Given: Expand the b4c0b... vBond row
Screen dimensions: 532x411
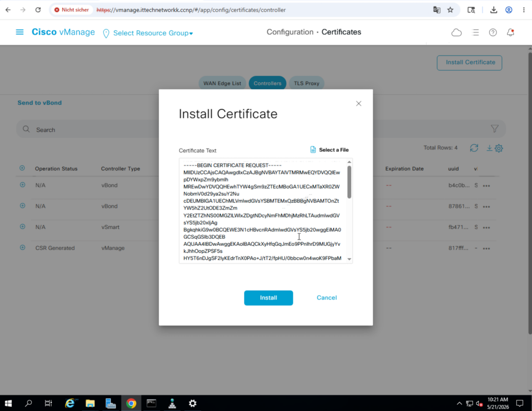Looking at the screenshot, I should click(x=22, y=185).
